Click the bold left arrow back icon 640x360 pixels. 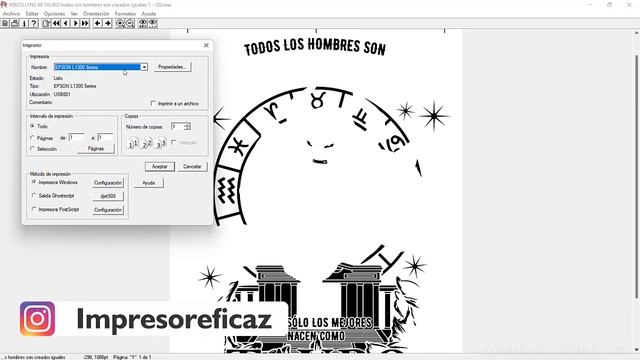98,24
